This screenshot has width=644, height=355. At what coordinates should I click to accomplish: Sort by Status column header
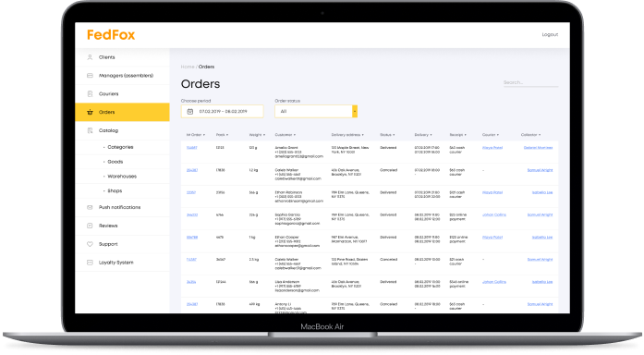(x=387, y=135)
